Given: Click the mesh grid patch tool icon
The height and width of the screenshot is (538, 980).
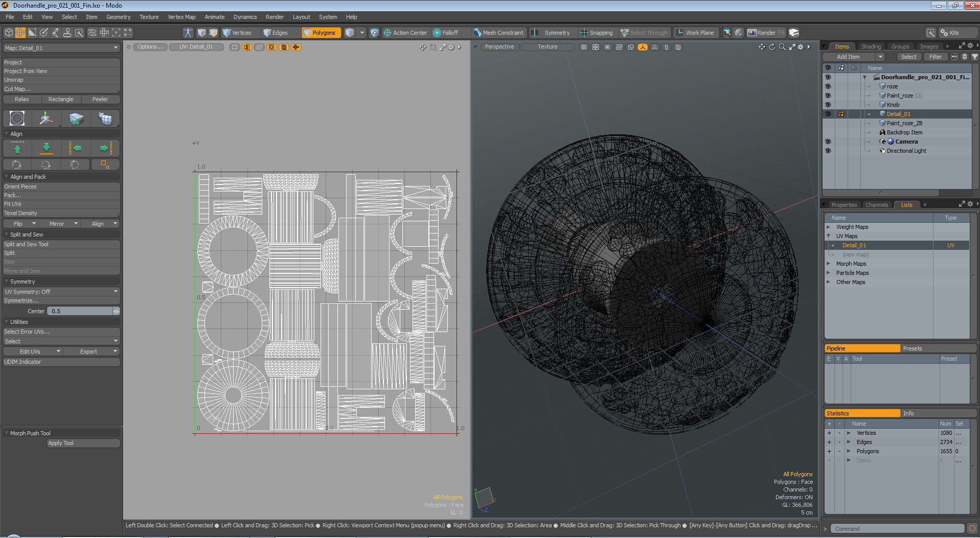Looking at the screenshot, I should point(105,119).
